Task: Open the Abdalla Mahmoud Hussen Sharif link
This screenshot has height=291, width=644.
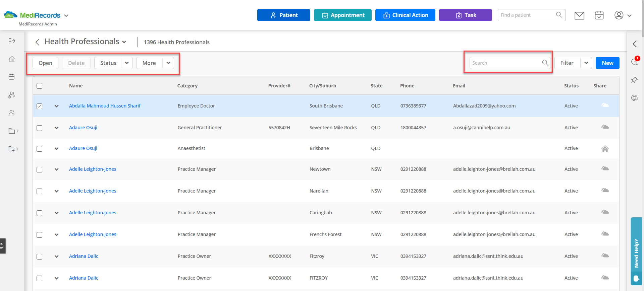Action: coord(105,106)
